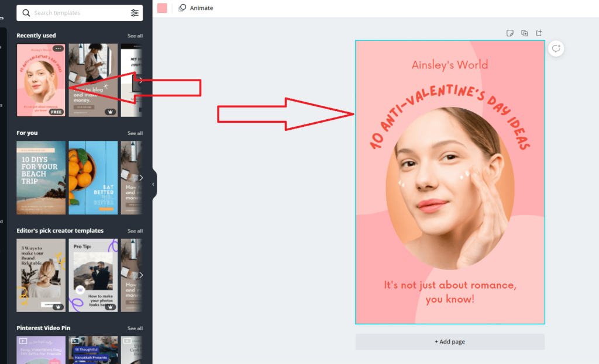This screenshot has width=599, height=364.
Task: Add a comment using the comment bubble icon
Action: (x=556, y=48)
